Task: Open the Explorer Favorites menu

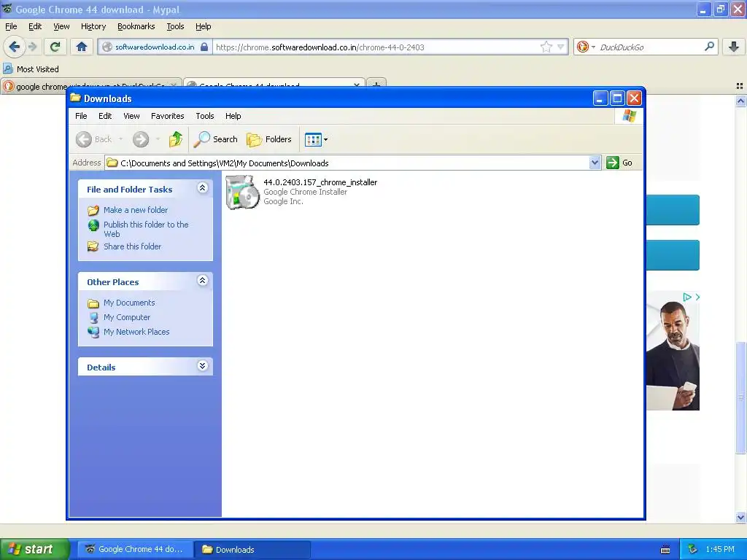Action: [x=167, y=116]
